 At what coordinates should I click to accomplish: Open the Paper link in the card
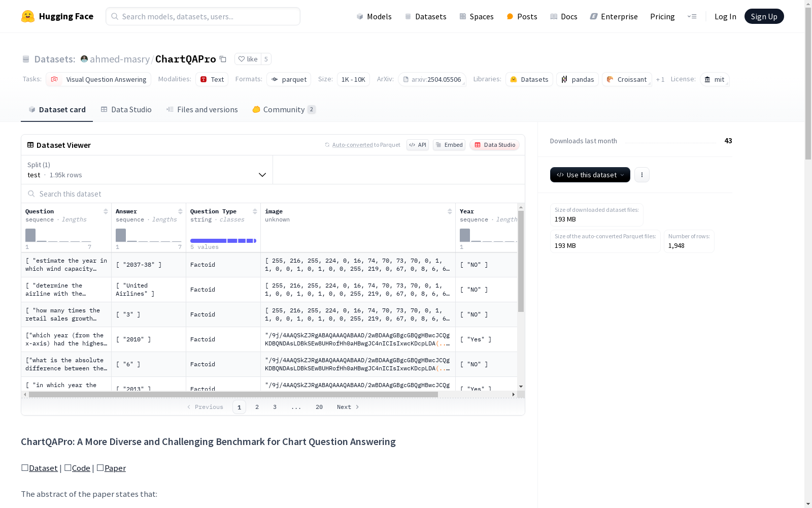pos(115,468)
